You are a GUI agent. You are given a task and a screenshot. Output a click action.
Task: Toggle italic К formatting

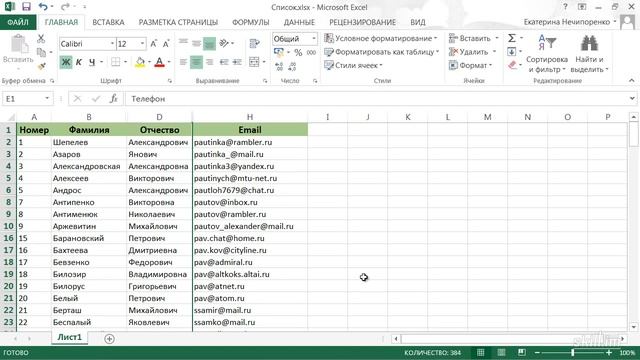click(79, 62)
